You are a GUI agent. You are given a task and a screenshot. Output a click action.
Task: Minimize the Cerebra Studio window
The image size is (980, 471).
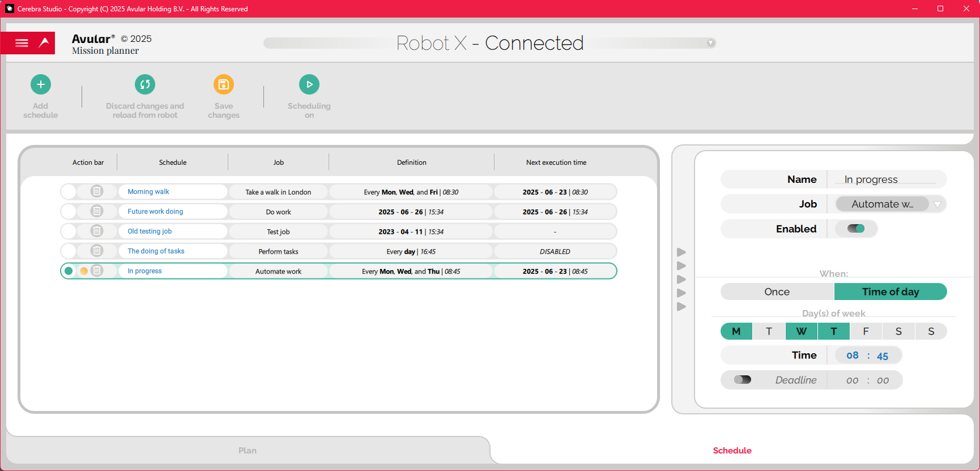click(x=915, y=8)
